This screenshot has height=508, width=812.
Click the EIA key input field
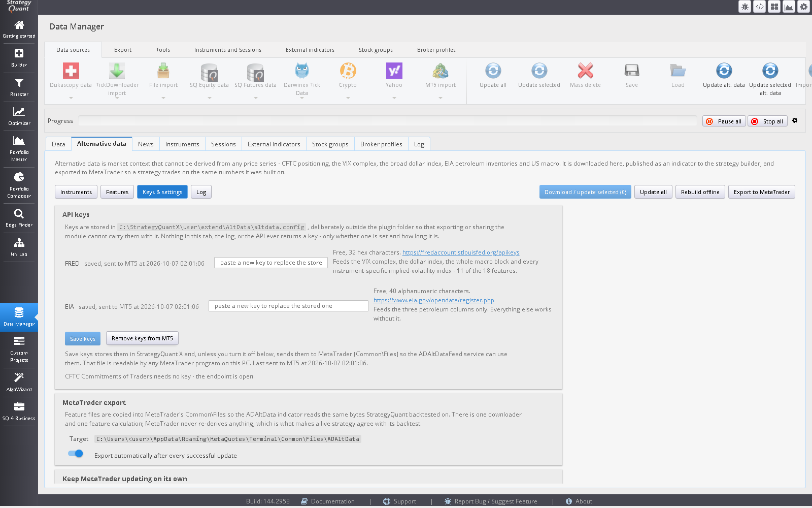pos(288,306)
